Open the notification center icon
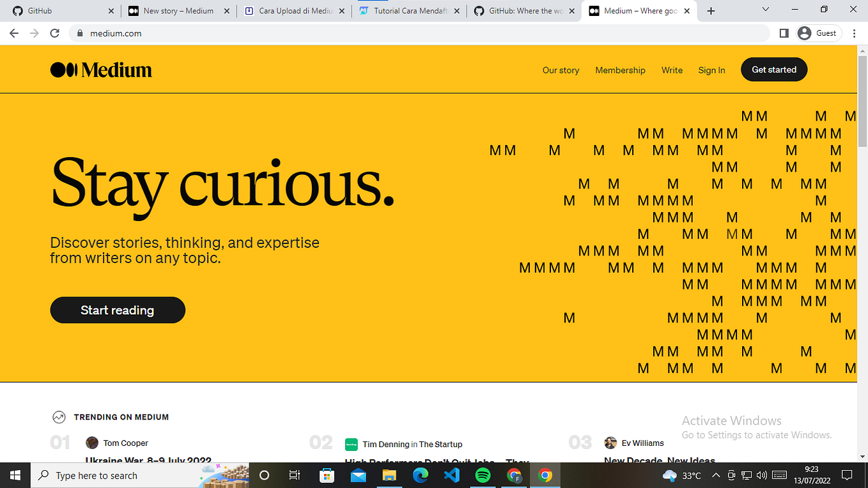Screen dimensions: 868x488 click(847, 475)
